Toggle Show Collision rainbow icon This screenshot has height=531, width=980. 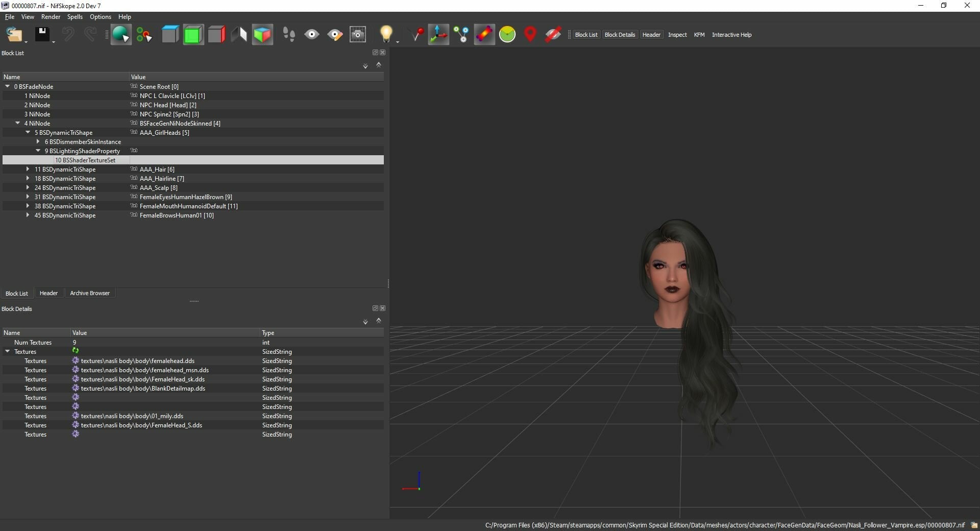pyautogui.click(x=484, y=35)
